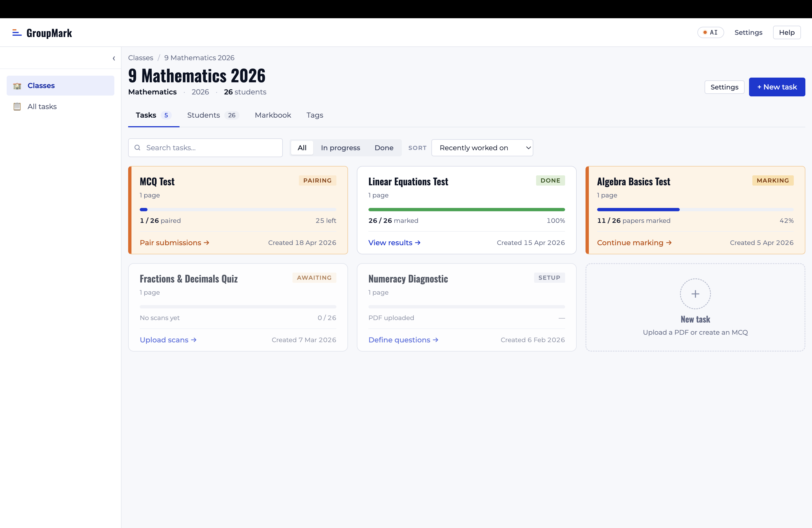The image size is (812, 528).
Task: Open the Markbook tab
Action: [x=273, y=115]
